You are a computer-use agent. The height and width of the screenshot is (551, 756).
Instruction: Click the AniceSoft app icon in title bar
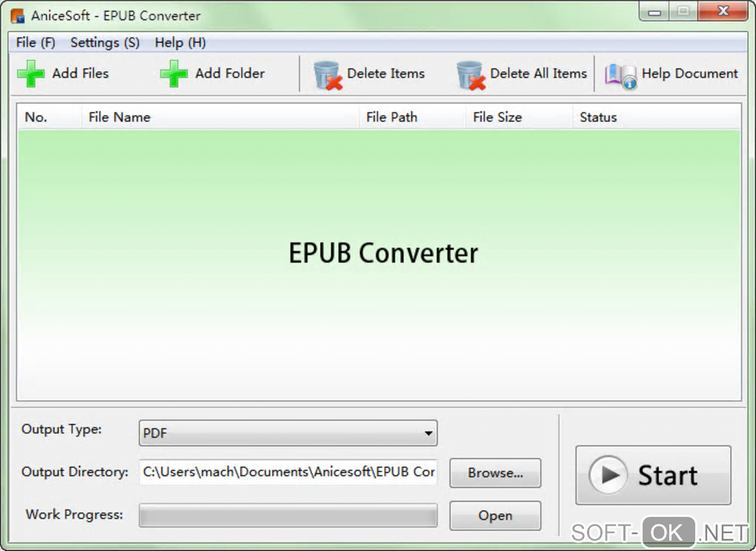pyautogui.click(x=17, y=16)
